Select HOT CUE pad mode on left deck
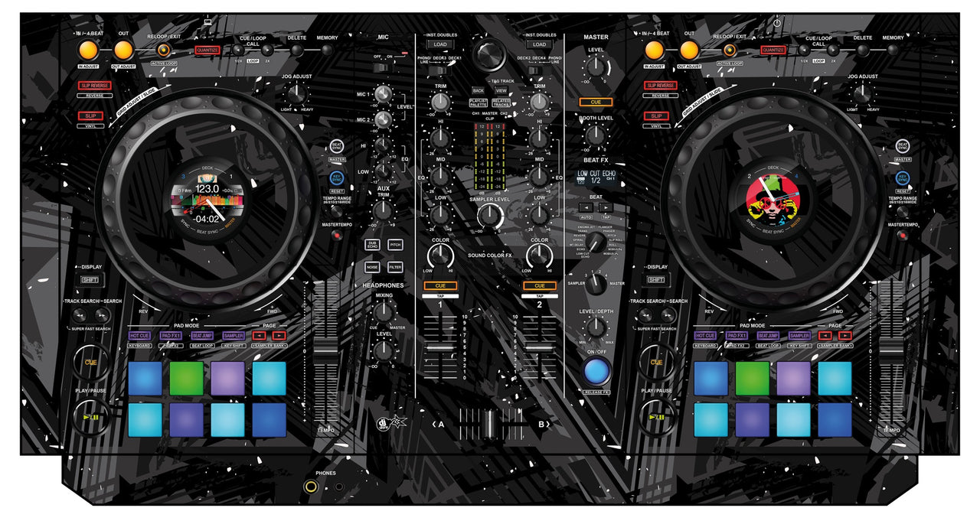Screen dimensions: 980x521 click(x=139, y=335)
